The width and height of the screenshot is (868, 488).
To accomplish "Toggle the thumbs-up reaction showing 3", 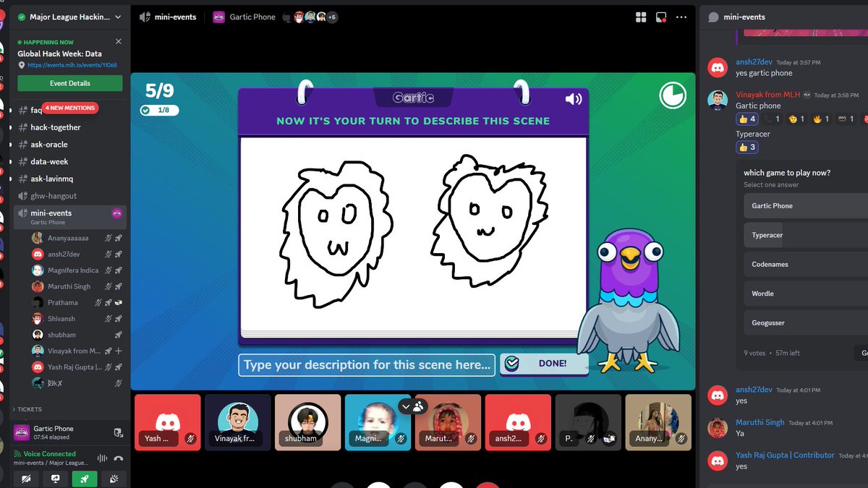I will [x=747, y=147].
